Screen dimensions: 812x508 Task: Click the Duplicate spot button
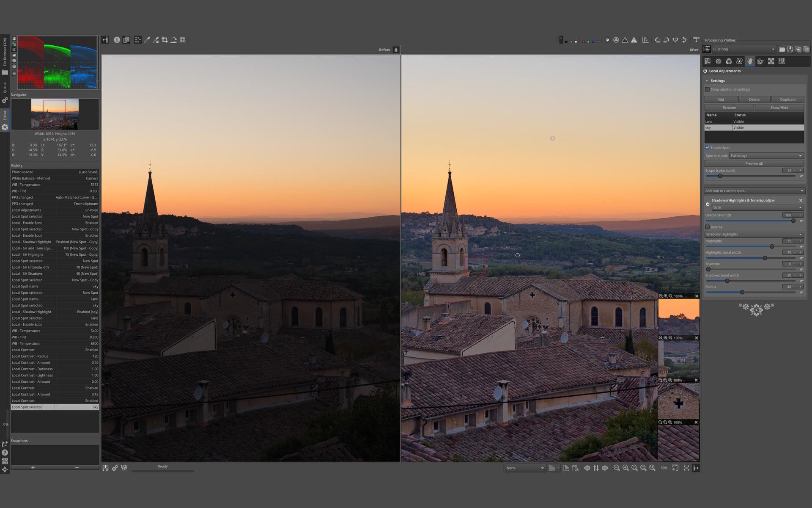click(787, 99)
